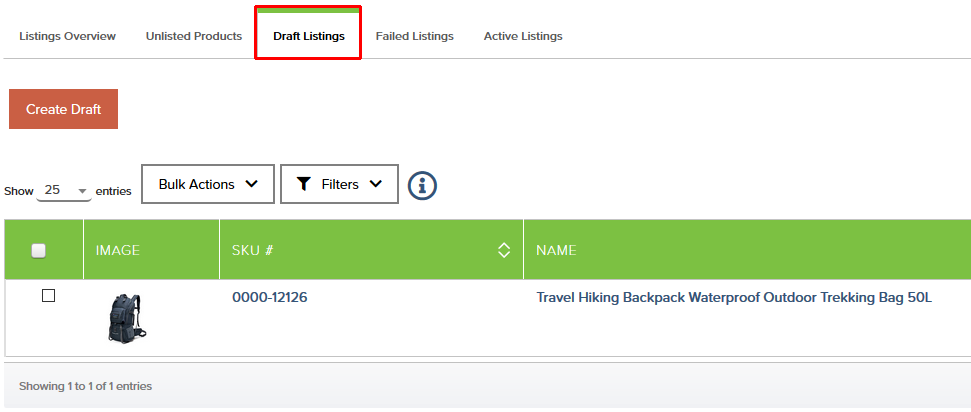Click the funnel icon in Filters
The image size is (971, 412).
tap(303, 184)
